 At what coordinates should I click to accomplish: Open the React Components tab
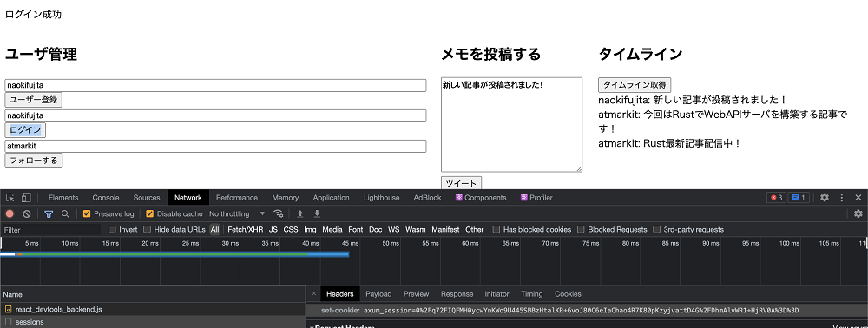(481, 198)
